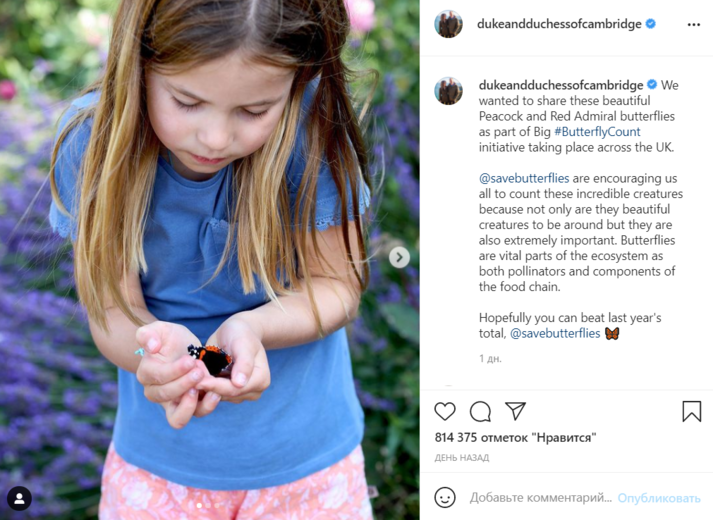Visit @savebutterflies mention in second paragraph
713x520 pixels.
click(x=524, y=178)
